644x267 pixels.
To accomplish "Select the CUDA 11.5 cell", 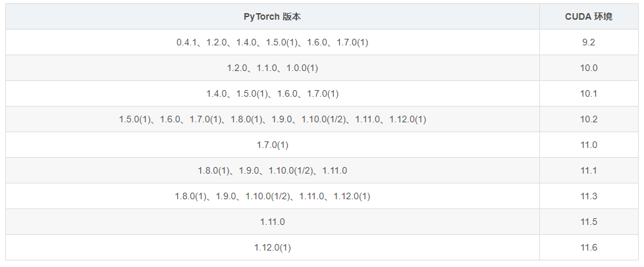I will point(589,222).
